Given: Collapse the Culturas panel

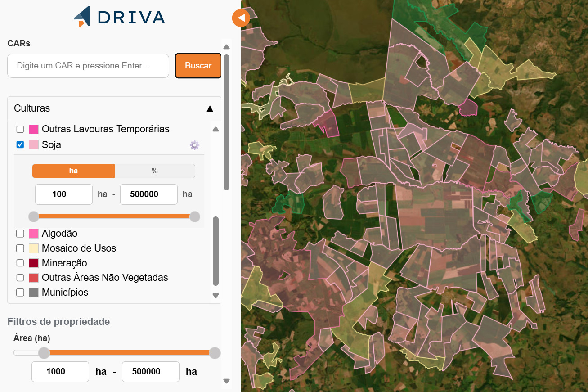Looking at the screenshot, I should tap(209, 108).
